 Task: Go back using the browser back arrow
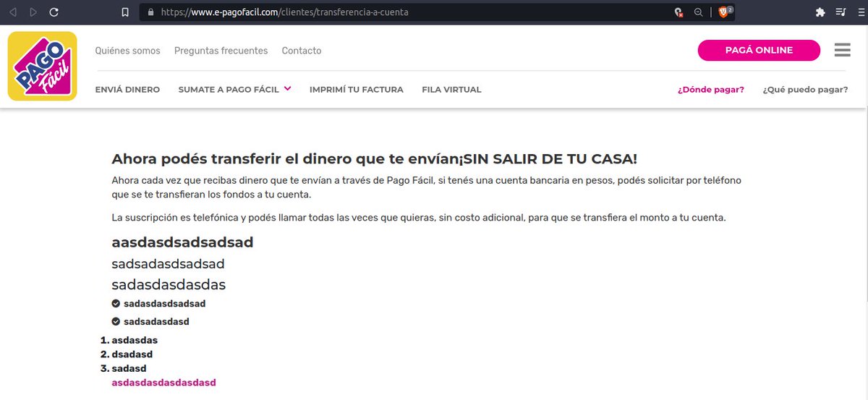click(x=12, y=12)
